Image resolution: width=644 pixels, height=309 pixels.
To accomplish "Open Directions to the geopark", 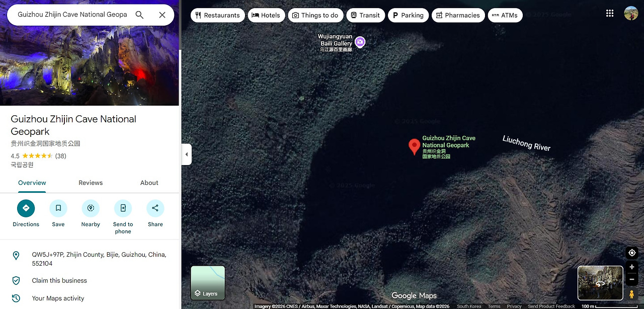I will pos(26,208).
